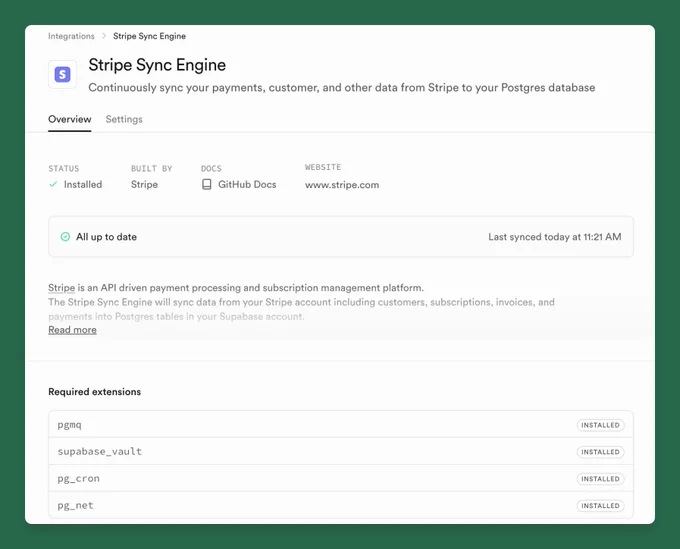Viewport: 680px width, 549px height.
Task: Click the All up to date text
Action: (x=106, y=237)
